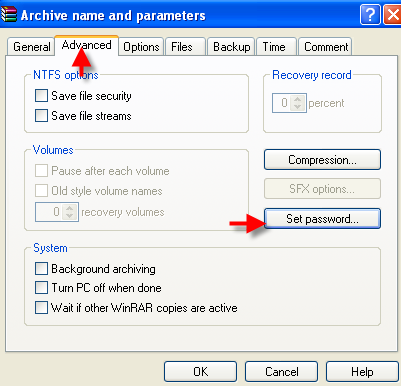
Task: Click the WinRAR books icon in title bar
Action: point(8,15)
